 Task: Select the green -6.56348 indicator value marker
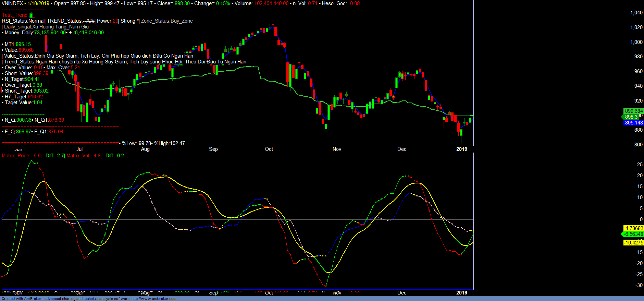[633, 234]
